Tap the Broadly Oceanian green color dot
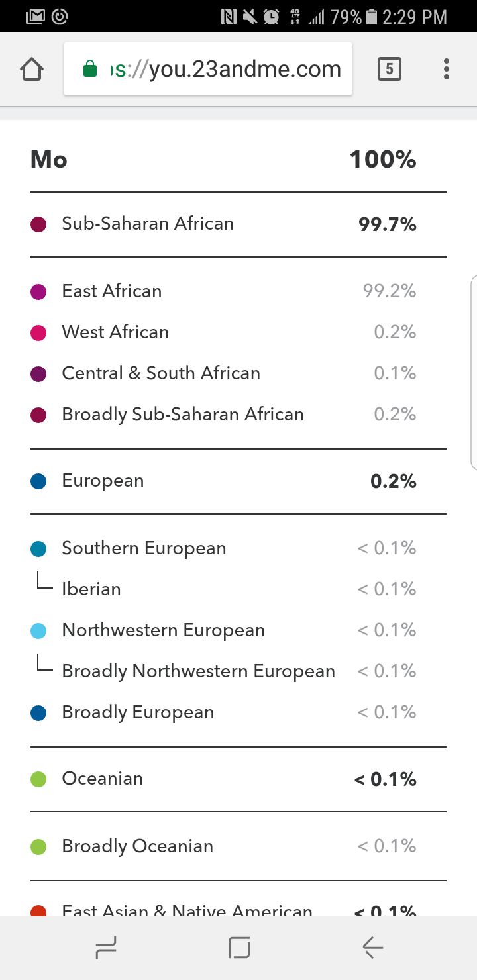Viewport: 477px width, 980px height. tap(38, 847)
